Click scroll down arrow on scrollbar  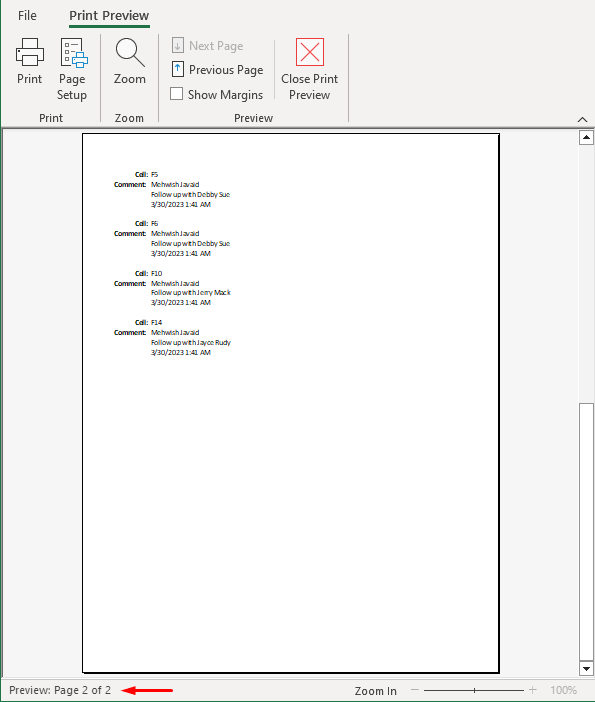586,668
